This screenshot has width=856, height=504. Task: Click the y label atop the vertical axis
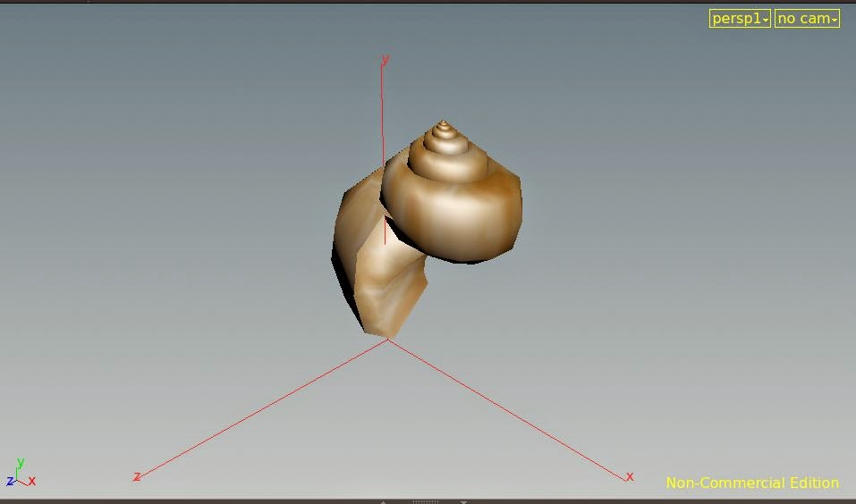[x=385, y=60]
